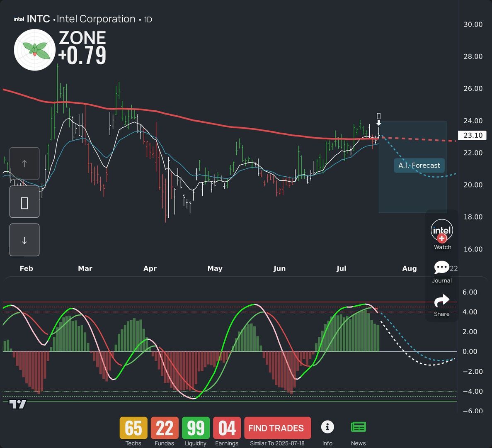492x448 pixels.
Task: Click the 26.00 price axis label
Action: coord(473,88)
